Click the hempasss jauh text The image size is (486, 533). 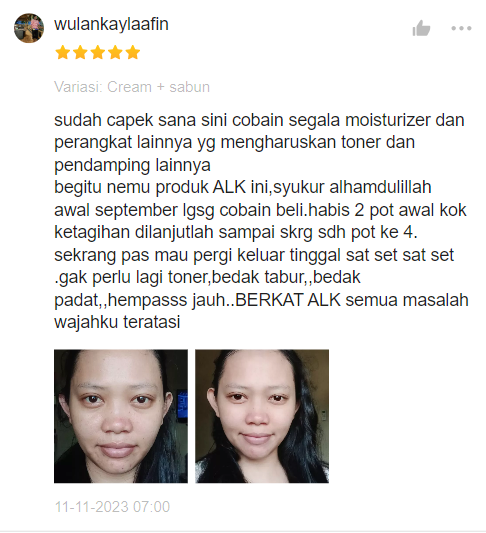point(166,300)
